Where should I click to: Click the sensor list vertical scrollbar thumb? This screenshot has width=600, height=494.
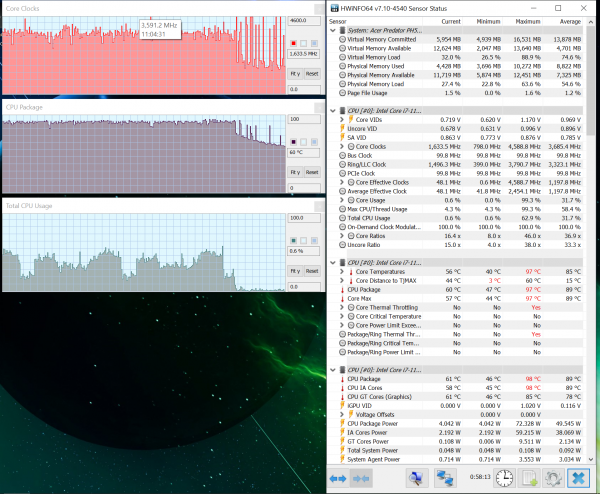pyautogui.click(x=591, y=80)
